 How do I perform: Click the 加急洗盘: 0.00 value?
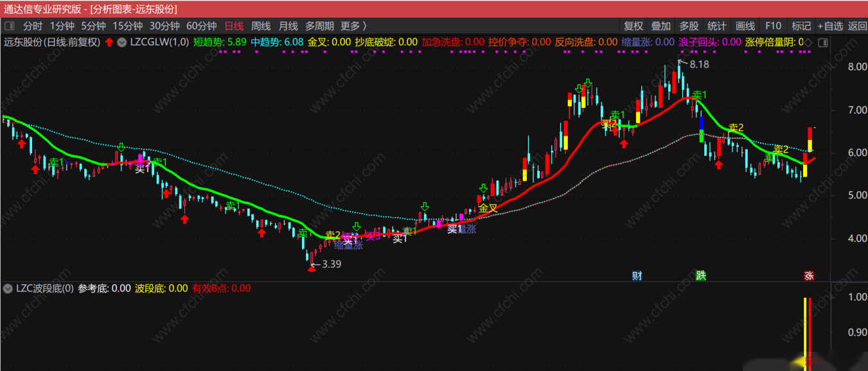click(453, 42)
